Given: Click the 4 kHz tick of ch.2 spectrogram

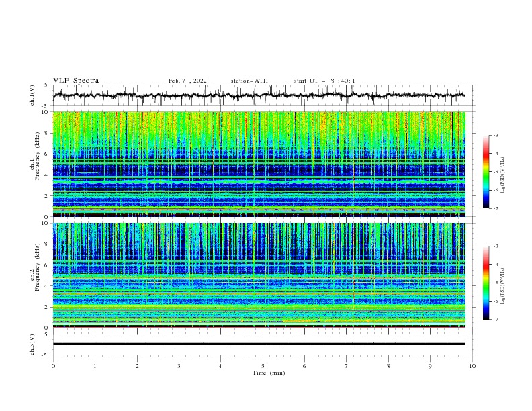Looking at the screenshot, I should coord(46,286).
